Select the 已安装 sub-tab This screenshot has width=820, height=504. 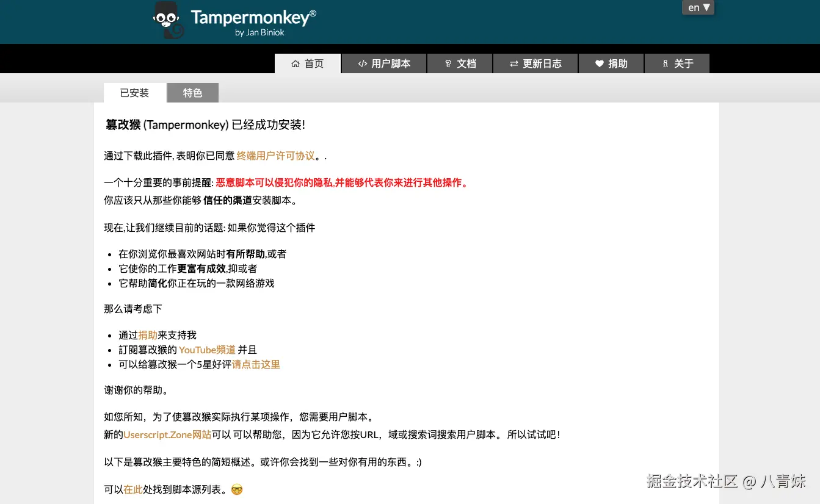tap(134, 93)
